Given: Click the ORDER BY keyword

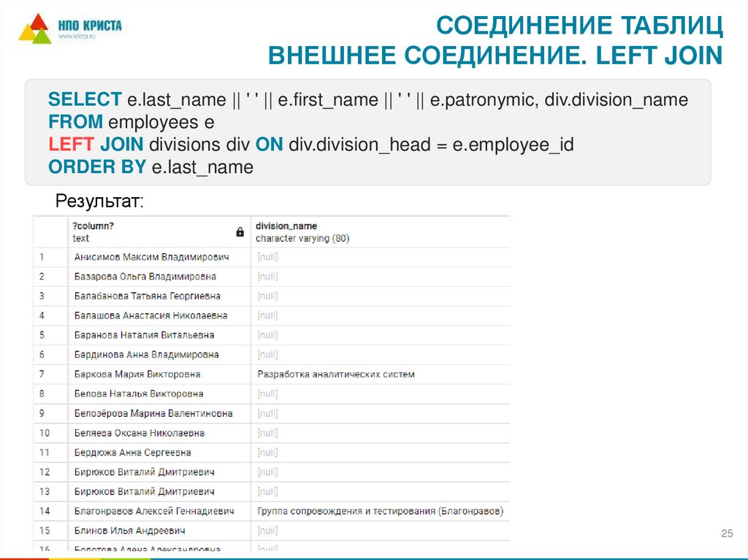Looking at the screenshot, I should point(97,166).
